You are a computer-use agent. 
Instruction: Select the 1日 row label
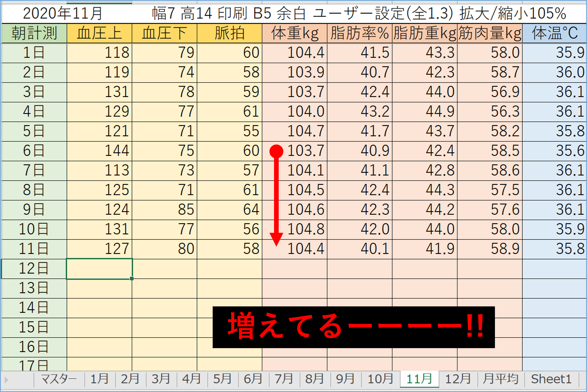pyautogui.click(x=34, y=53)
